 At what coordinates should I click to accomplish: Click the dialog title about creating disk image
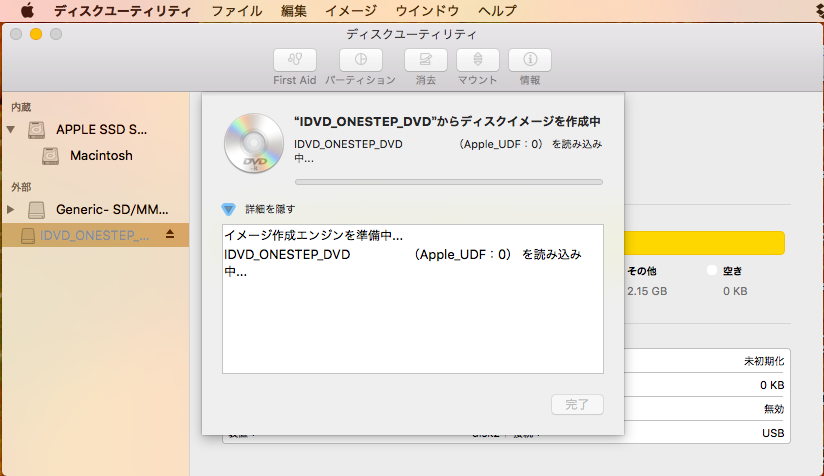(x=447, y=121)
